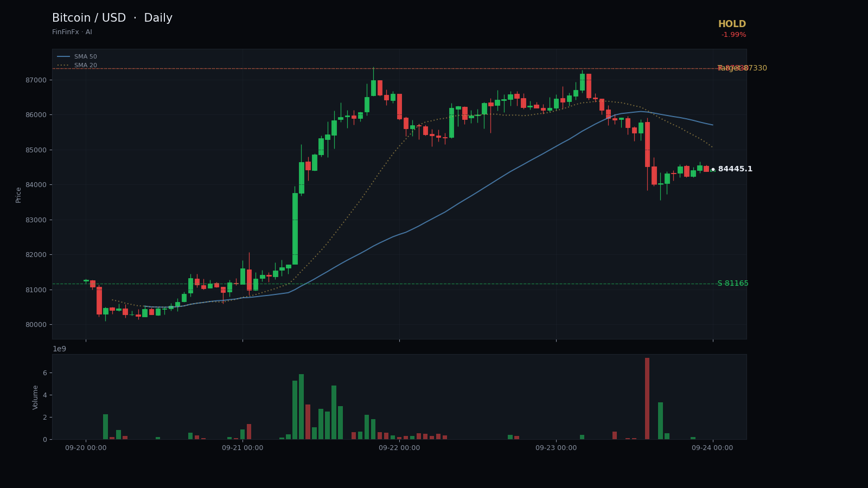The image size is (868, 488).
Task: Click the 84000 price axis tick
Action: [36, 185]
